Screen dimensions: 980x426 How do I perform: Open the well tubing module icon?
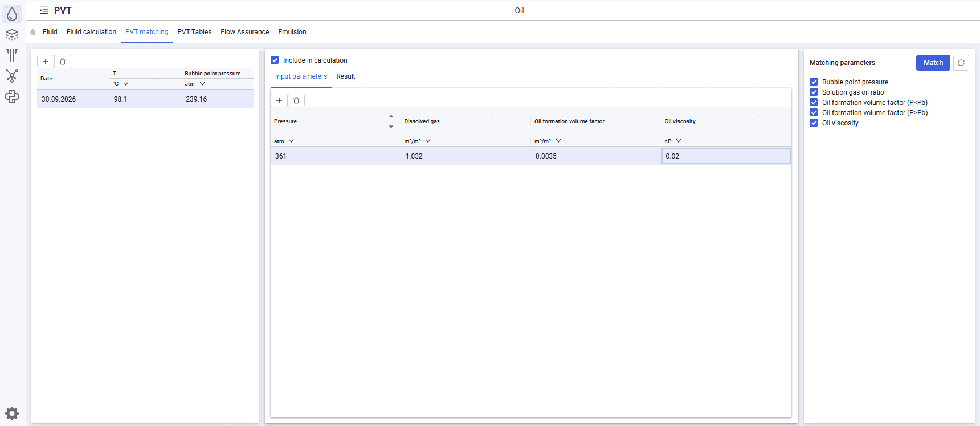[x=12, y=55]
